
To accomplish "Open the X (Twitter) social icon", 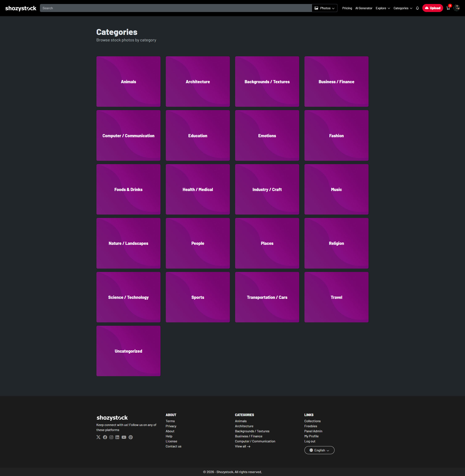I will (x=98, y=437).
